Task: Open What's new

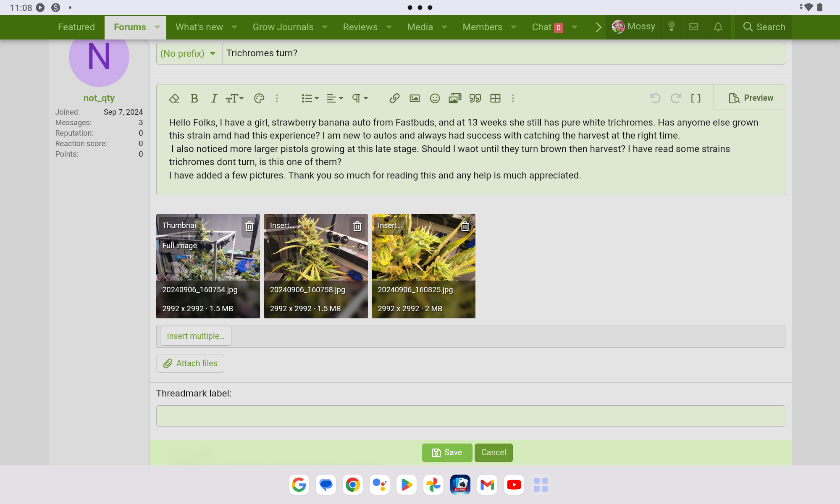Action: pos(199,27)
